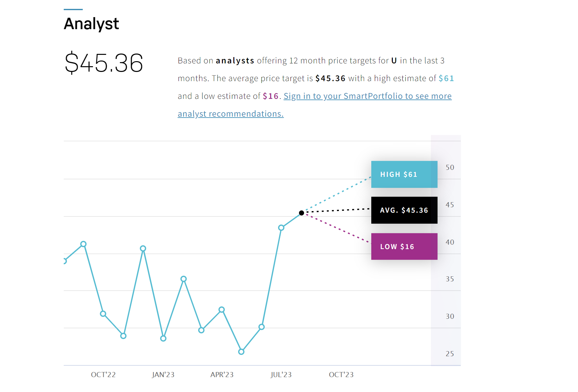578x392 pixels.
Task: Click the analyst recommendations link text
Action: point(231,114)
